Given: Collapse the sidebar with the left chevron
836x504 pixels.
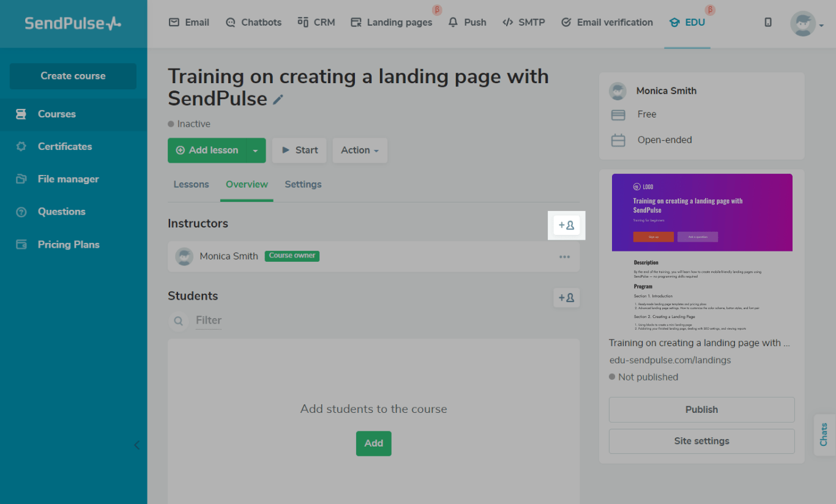Looking at the screenshot, I should click(136, 445).
